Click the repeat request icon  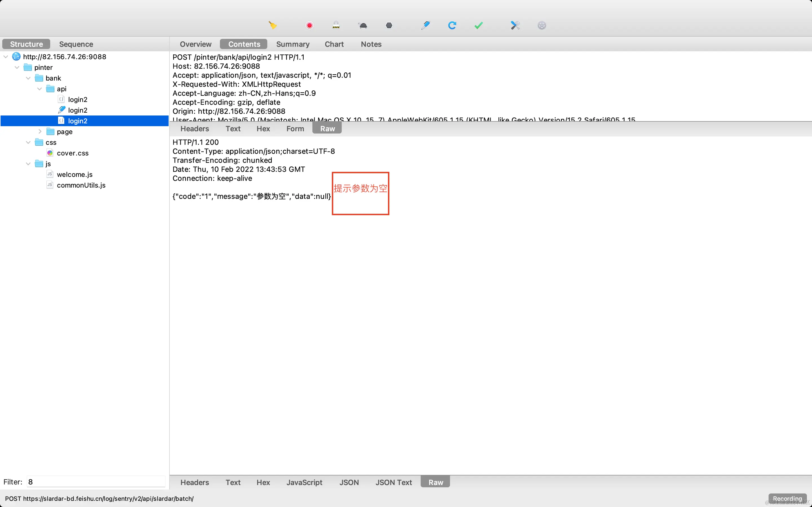pyautogui.click(x=452, y=25)
